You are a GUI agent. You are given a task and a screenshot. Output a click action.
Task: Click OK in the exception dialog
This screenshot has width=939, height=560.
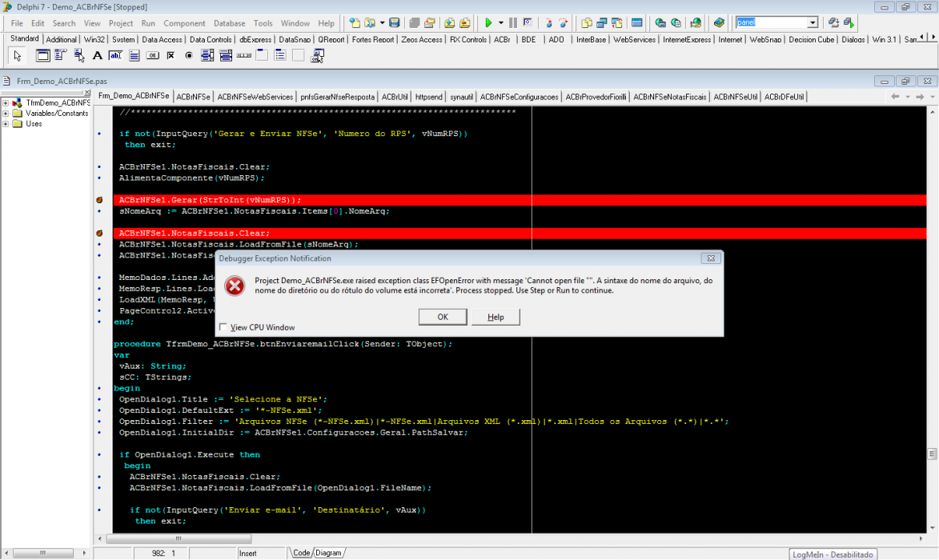click(x=443, y=317)
